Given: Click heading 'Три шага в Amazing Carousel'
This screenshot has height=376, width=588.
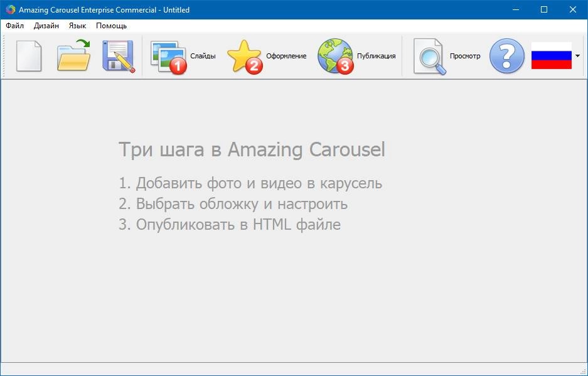Looking at the screenshot, I should click(252, 149).
